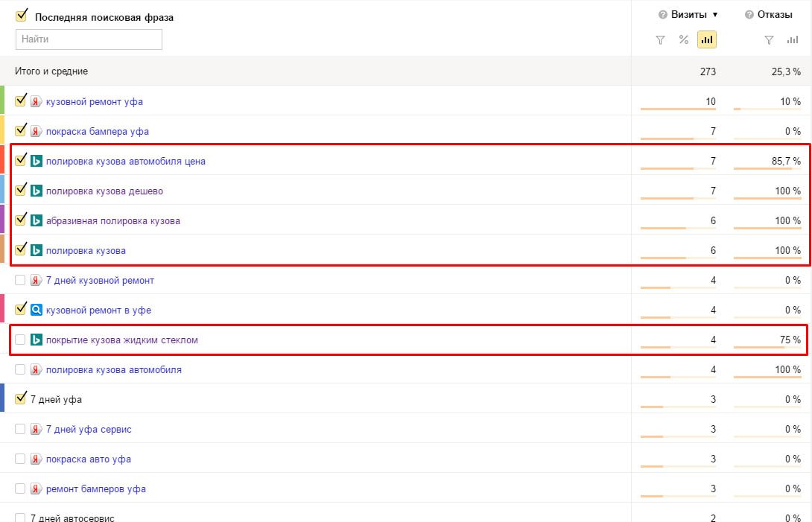
Task: Uncheck the 'абразивная полировка кузова' row checkbox
Action: click(x=20, y=220)
